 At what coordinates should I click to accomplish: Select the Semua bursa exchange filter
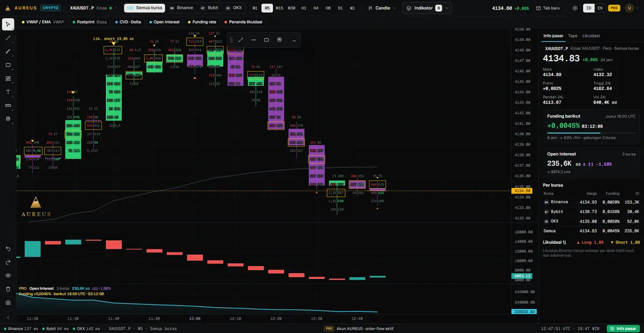(x=145, y=8)
